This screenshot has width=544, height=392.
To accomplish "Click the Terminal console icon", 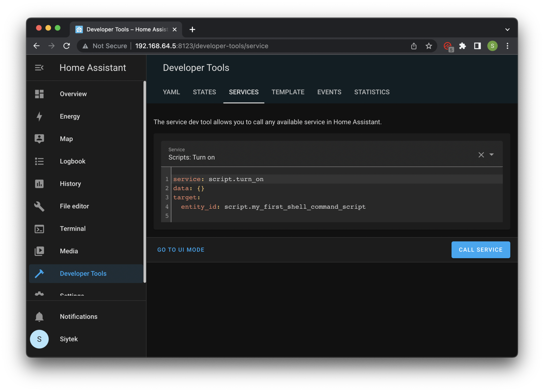I will [39, 229].
